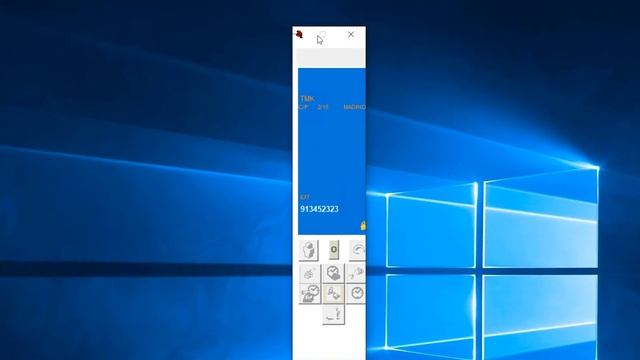640x360 pixels.
Task: Click the clock with person icon
Action: [333, 273]
